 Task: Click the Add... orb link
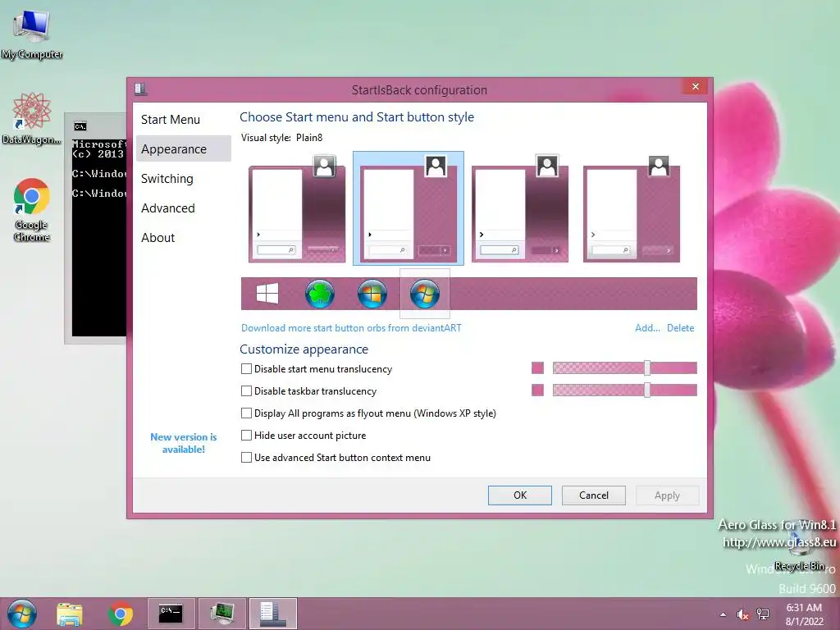pos(647,328)
